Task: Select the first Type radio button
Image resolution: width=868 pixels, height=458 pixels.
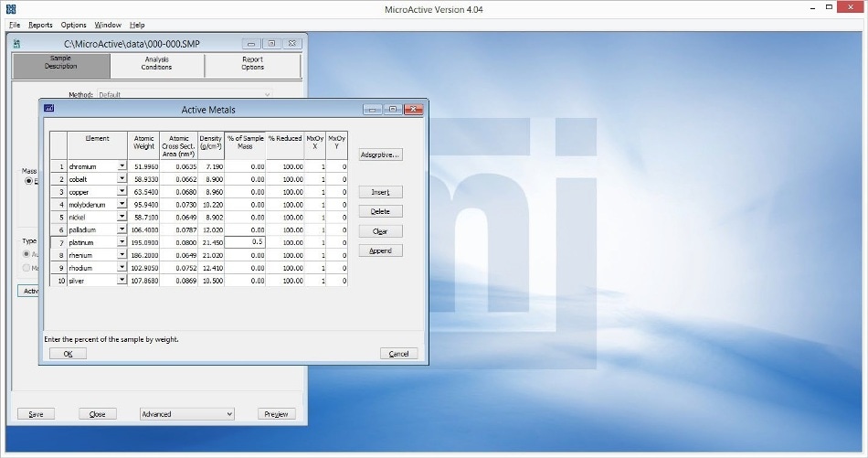Action: tap(26, 254)
